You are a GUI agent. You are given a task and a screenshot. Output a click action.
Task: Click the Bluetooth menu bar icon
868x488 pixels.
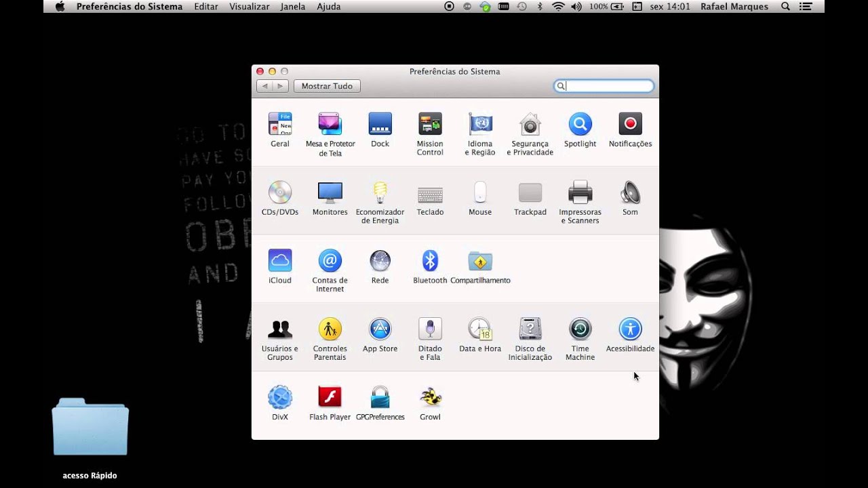pyautogui.click(x=540, y=6)
